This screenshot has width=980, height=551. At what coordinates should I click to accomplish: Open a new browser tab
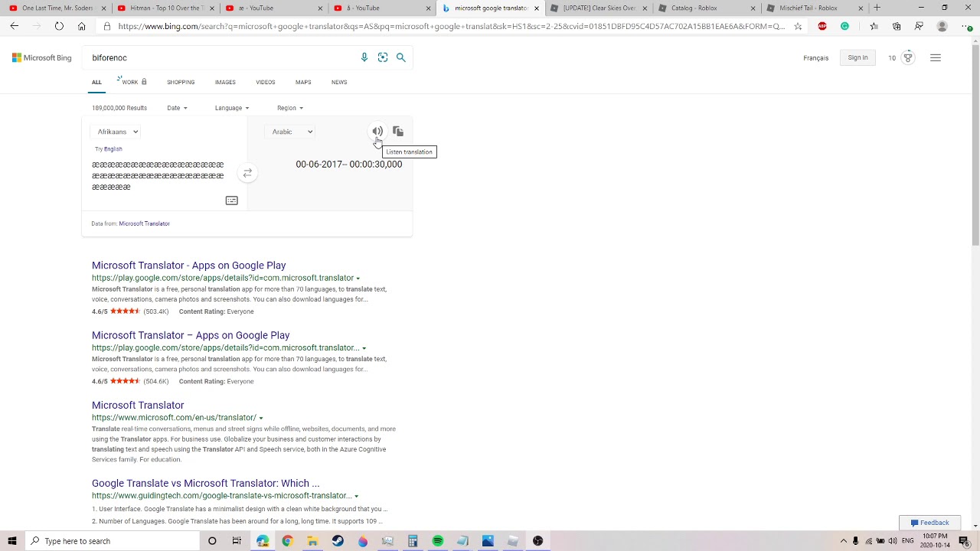pyautogui.click(x=877, y=8)
